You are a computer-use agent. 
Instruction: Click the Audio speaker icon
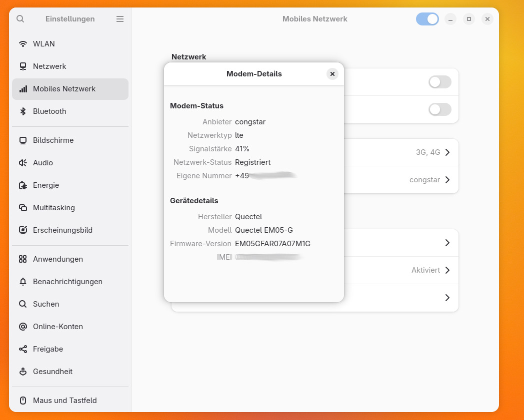coord(22,163)
